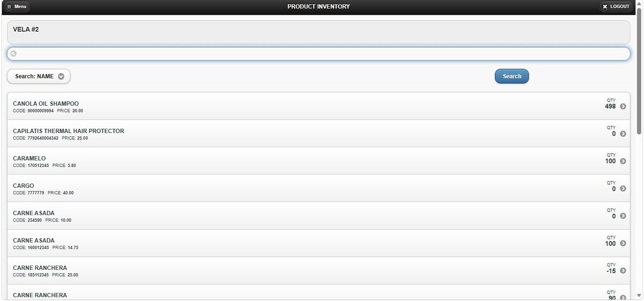This screenshot has height=301, width=644.
Task: Click the blue Search button
Action: tap(511, 76)
